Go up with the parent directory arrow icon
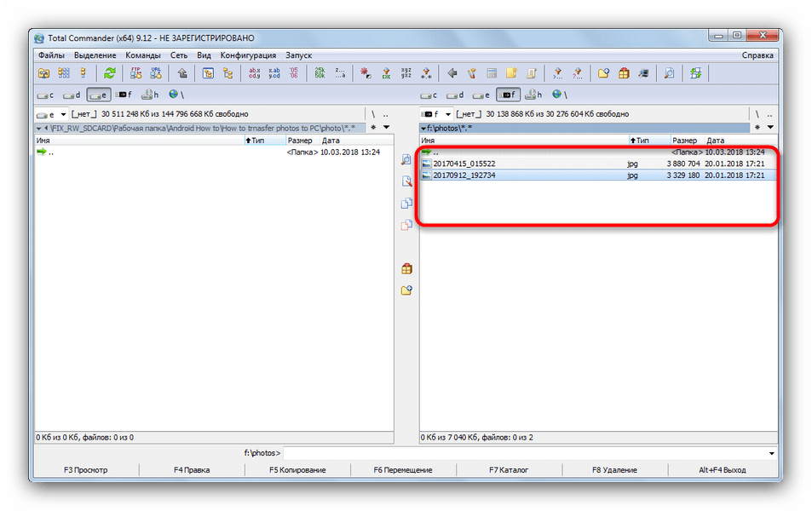The width and height of the screenshot is (812, 511). coord(182,73)
